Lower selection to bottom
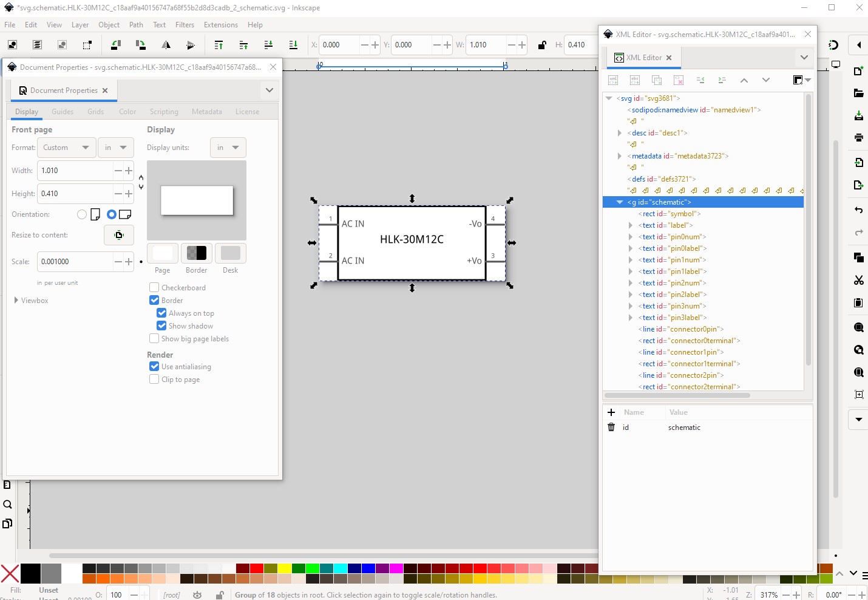This screenshot has width=868, height=600. [x=293, y=45]
